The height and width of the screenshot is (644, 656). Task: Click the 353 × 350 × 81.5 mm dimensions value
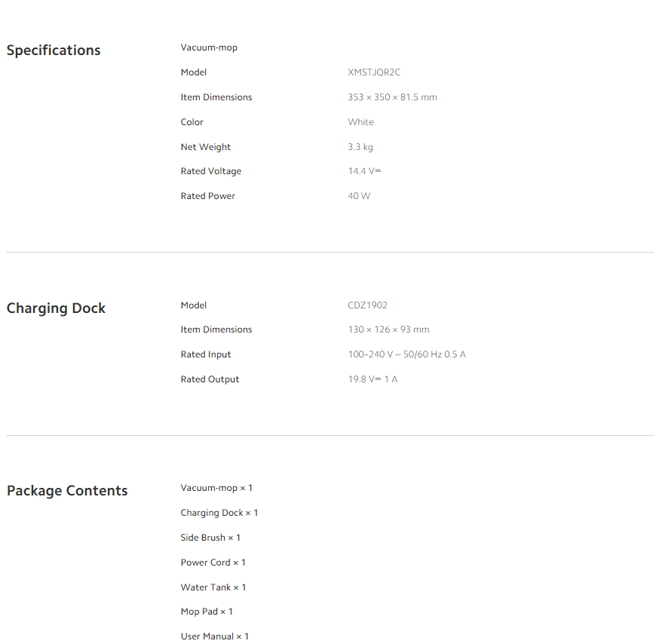(392, 97)
